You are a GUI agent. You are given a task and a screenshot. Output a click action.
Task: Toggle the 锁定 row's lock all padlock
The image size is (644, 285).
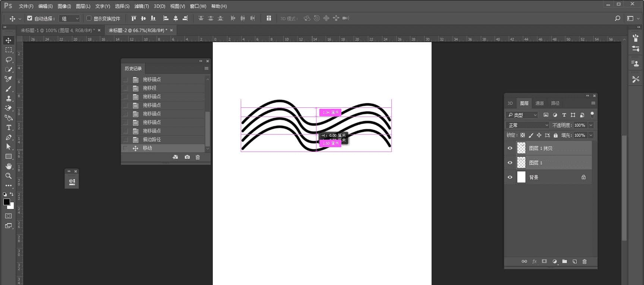point(556,135)
